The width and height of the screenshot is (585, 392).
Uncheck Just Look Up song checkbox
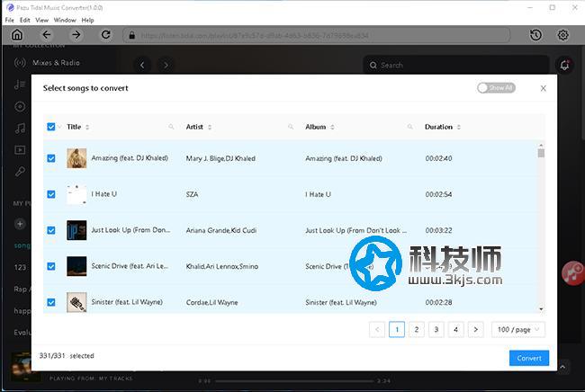click(x=51, y=230)
